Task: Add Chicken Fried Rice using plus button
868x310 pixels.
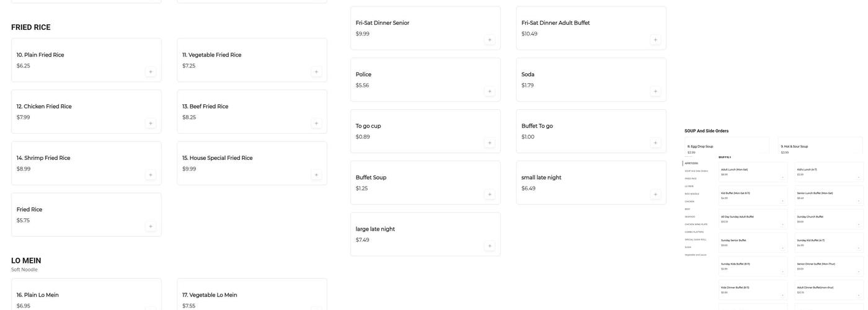Action: click(150, 123)
